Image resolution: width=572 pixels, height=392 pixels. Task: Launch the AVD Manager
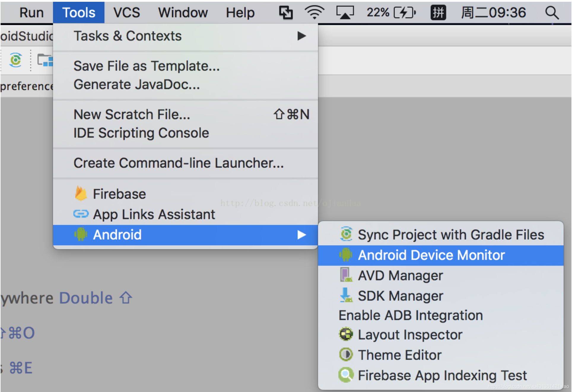point(400,275)
